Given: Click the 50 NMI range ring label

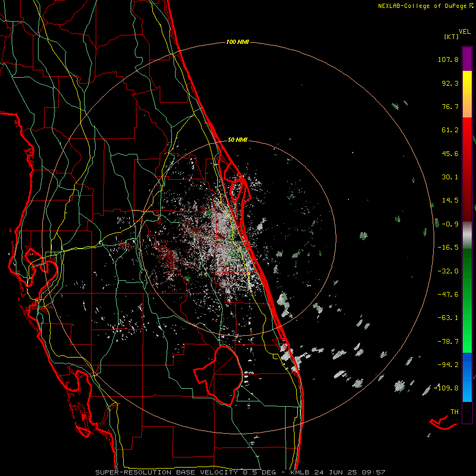Looking at the screenshot, I should point(237,140).
